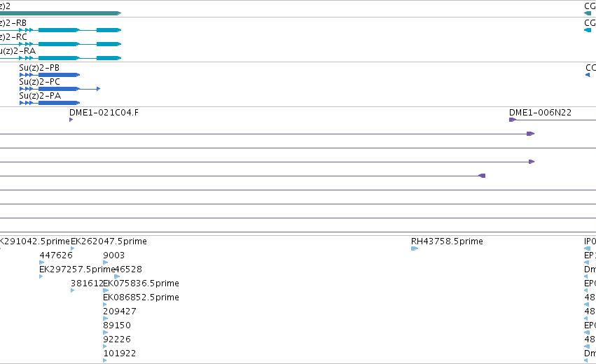Image resolution: width=596 pixels, height=364 pixels.
Task: Click EST label EK297257.5prime
Action: pos(77,269)
